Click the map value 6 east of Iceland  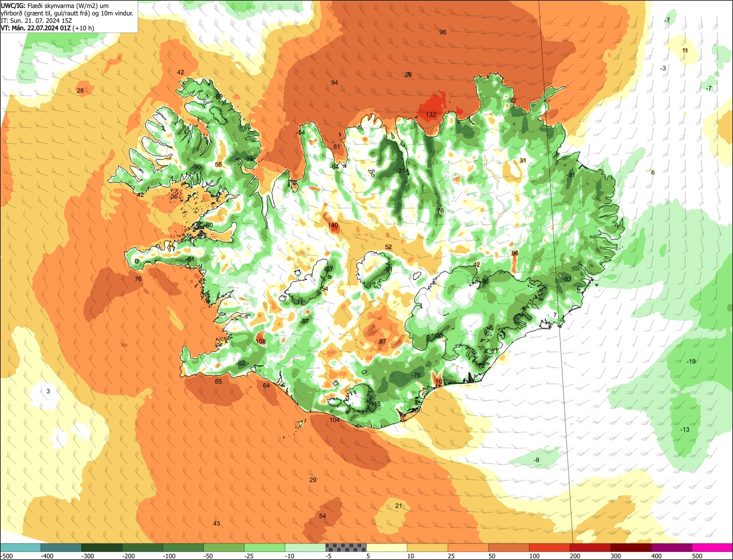(653, 172)
